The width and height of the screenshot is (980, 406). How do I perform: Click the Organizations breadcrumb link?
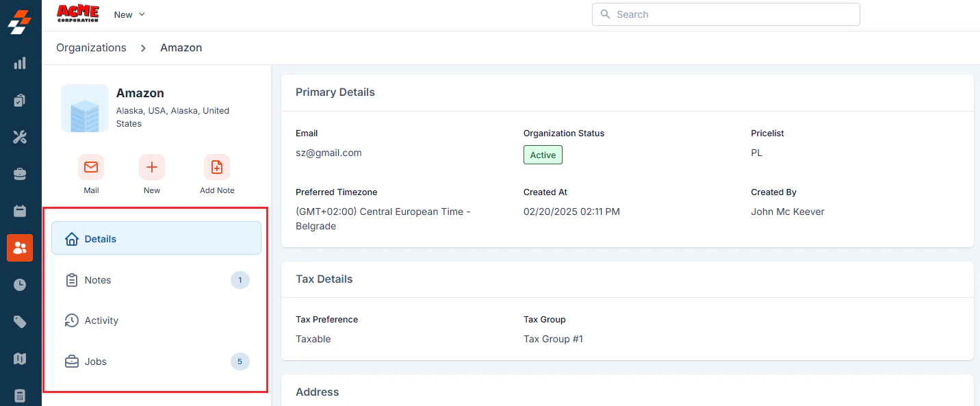(91, 48)
